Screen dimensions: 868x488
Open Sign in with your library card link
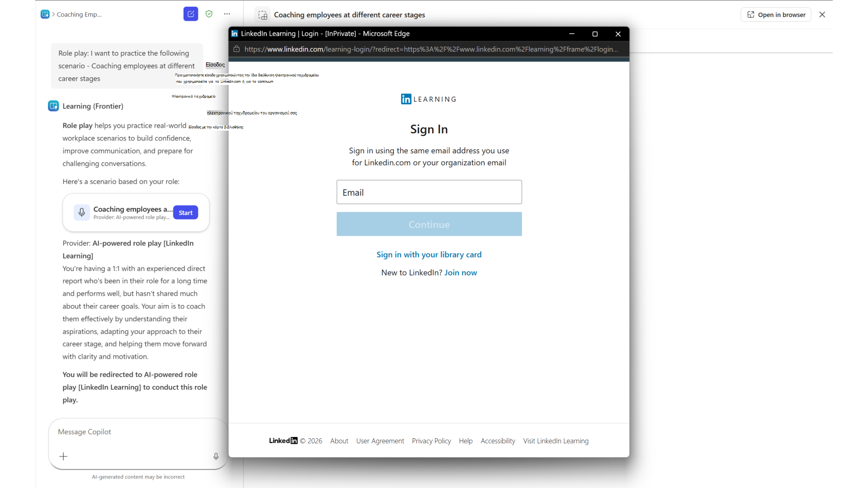click(x=429, y=254)
